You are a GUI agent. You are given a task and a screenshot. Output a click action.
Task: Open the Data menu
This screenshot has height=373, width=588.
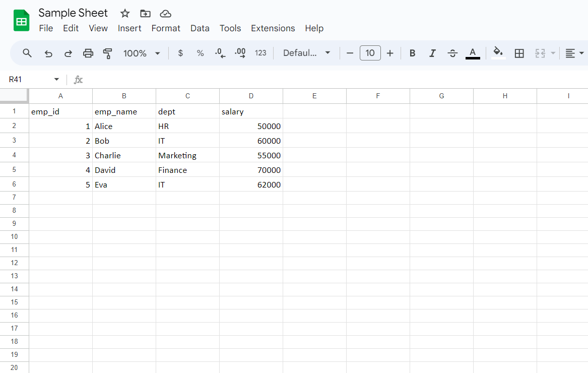[x=200, y=28]
